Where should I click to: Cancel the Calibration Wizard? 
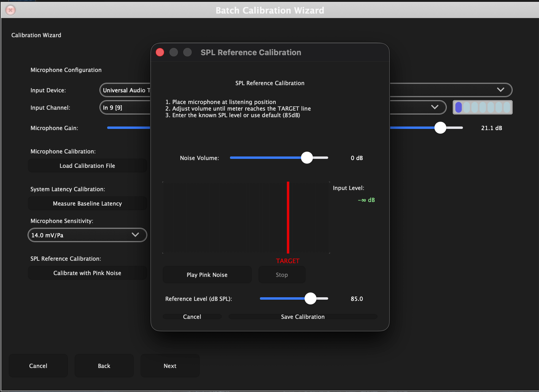coord(38,366)
